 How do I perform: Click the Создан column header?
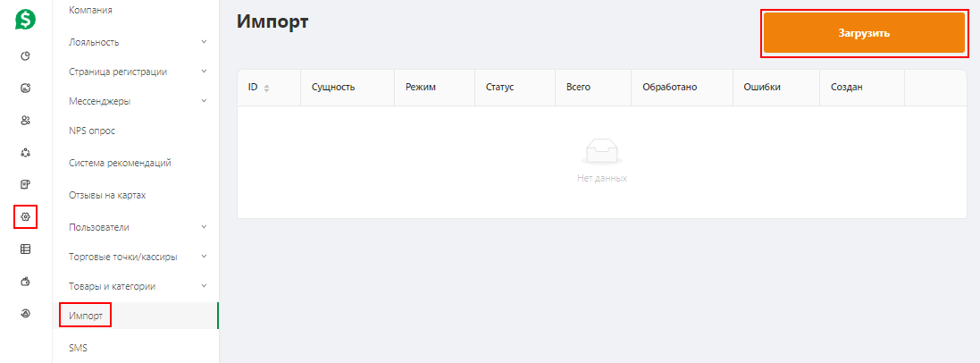pyautogui.click(x=846, y=88)
